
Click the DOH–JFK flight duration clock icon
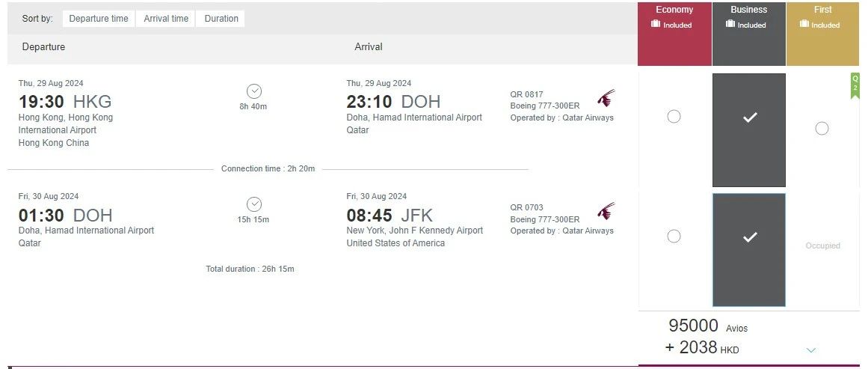254,204
